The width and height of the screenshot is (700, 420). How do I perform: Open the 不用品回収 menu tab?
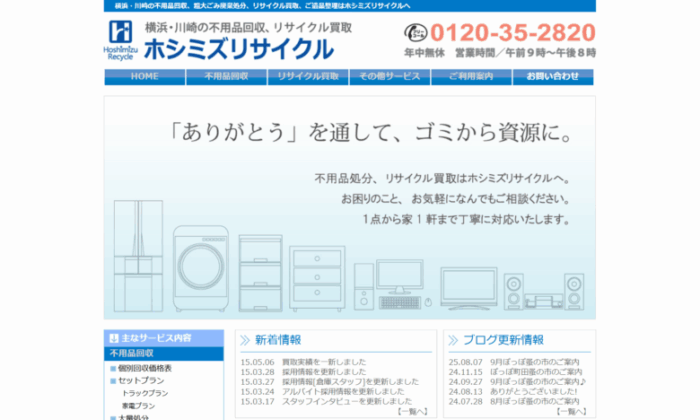[226, 77]
